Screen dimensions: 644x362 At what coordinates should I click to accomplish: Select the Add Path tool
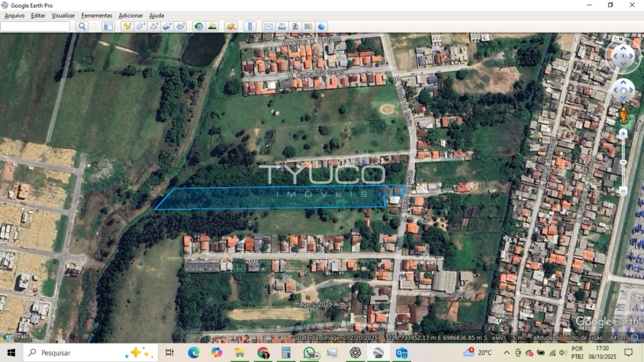click(154, 26)
